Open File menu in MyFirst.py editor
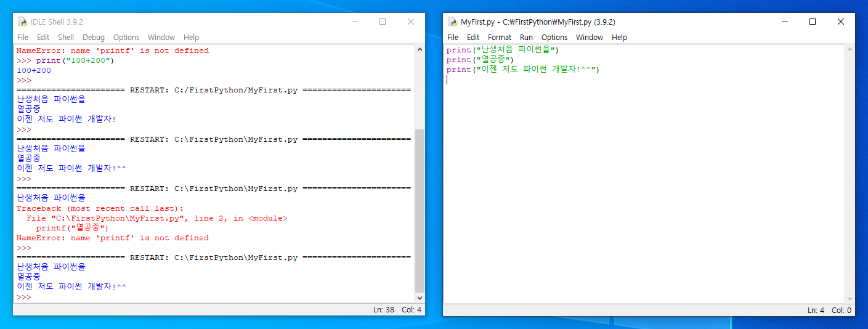Viewport: 868px width, 329px height. tap(453, 38)
